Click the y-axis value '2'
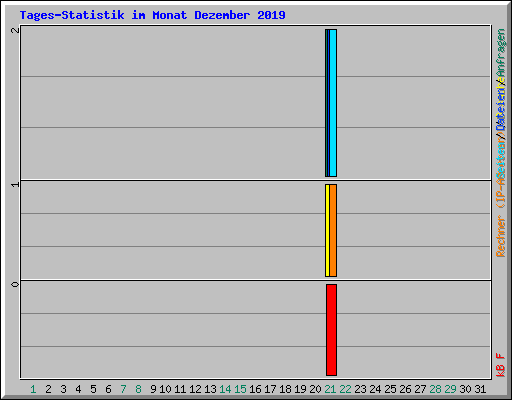This screenshot has width=512, height=400. tap(15, 30)
